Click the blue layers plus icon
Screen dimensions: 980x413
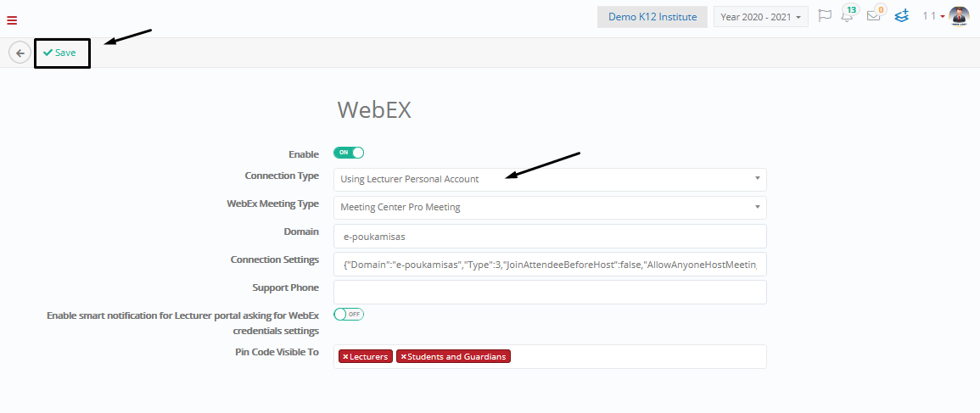tap(901, 15)
